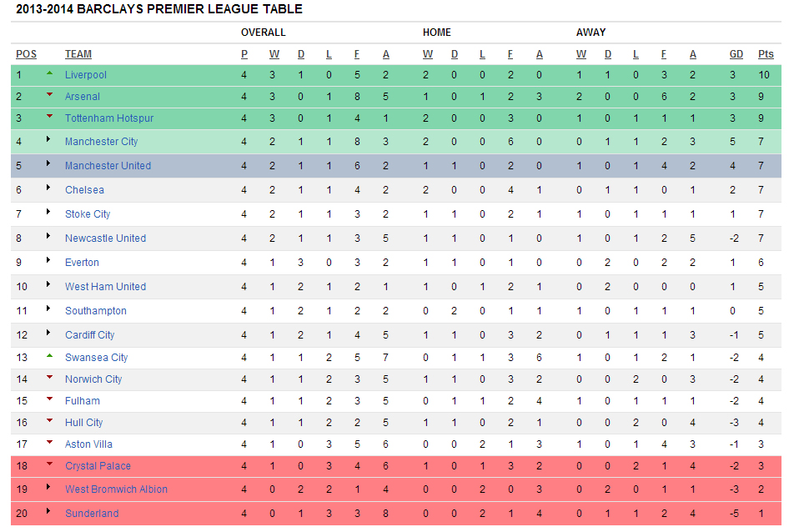Click the red down arrow beside Crystal Palace

pyautogui.click(x=49, y=464)
